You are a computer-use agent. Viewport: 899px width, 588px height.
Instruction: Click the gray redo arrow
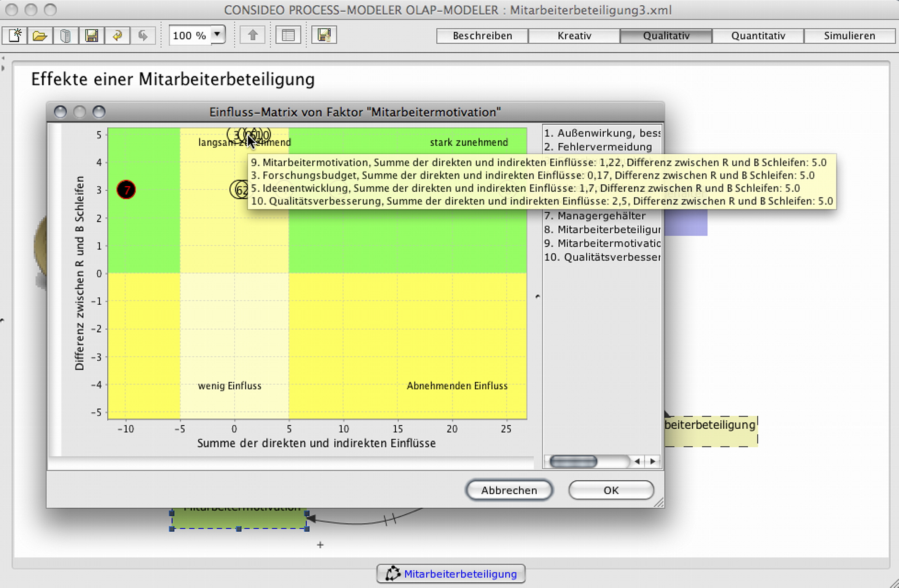(143, 35)
